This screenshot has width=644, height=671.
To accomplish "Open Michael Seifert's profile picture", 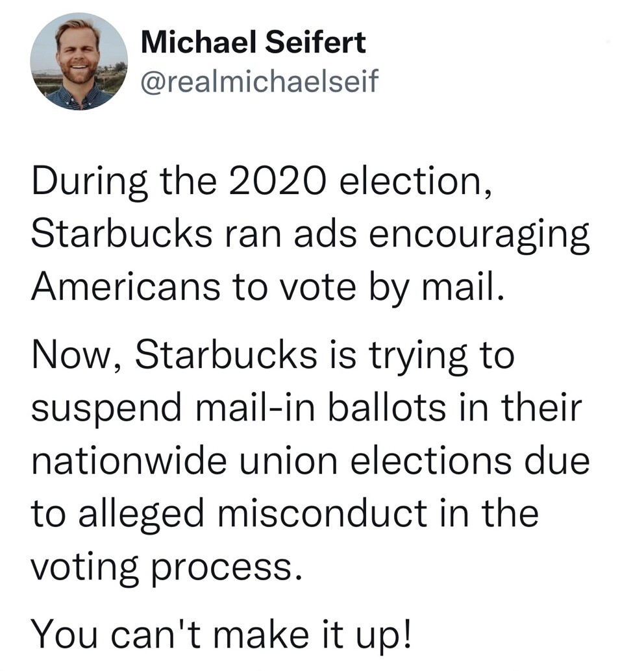I will [79, 62].
